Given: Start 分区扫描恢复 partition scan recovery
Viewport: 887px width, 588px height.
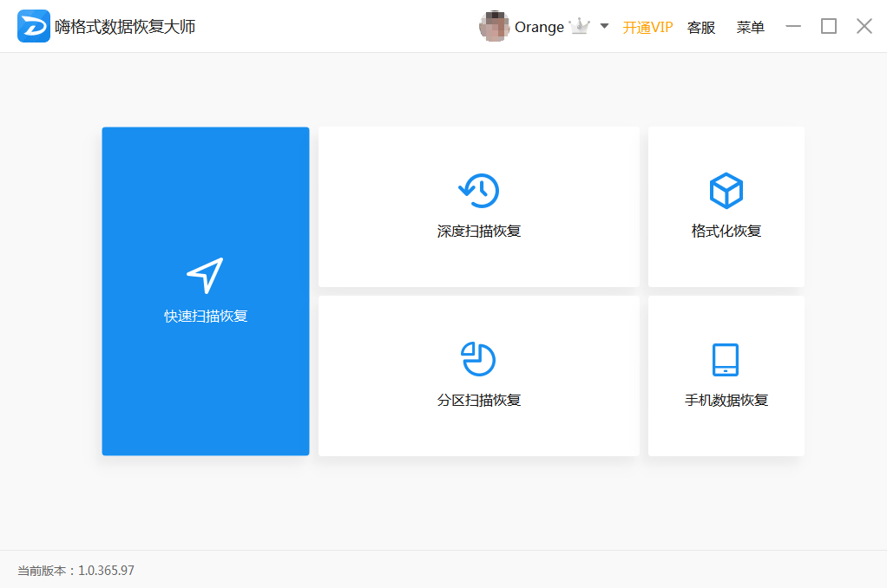Looking at the screenshot, I should pos(478,376).
